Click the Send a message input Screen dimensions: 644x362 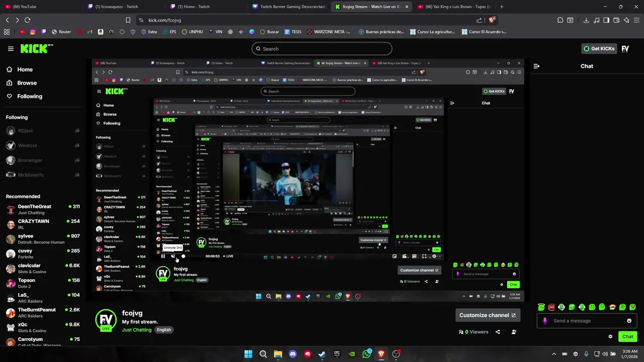tap(586, 321)
